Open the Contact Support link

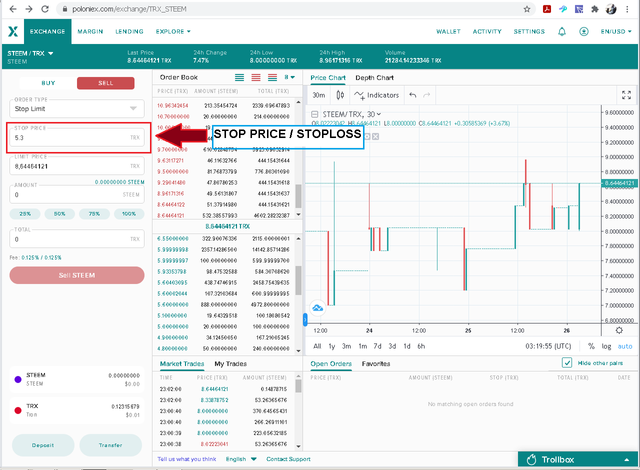[x=288, y=459]
